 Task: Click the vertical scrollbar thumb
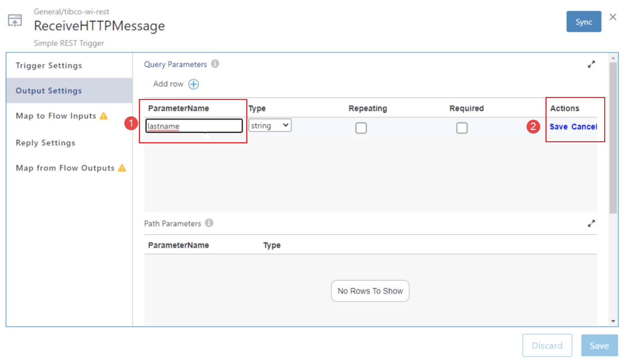[613, 138]
